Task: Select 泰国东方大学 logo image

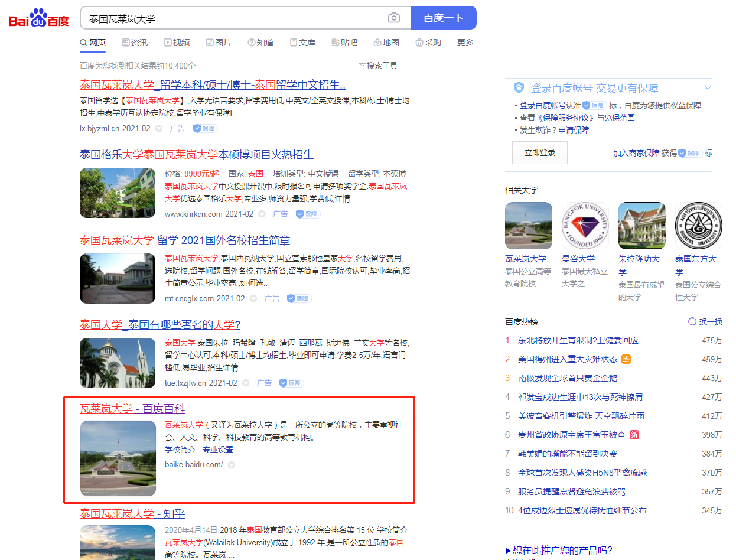Action: click(x=699, y=226)
